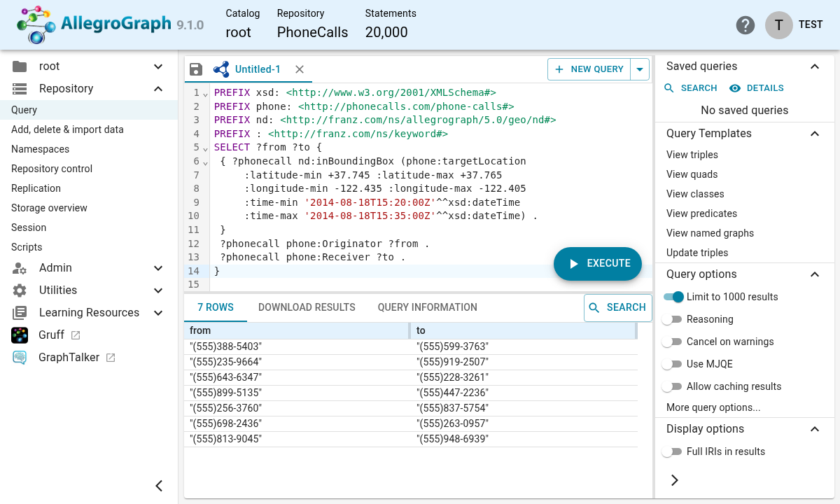
Task: Toggle Limit to 1000 results off
Action: tap(673, 297)
